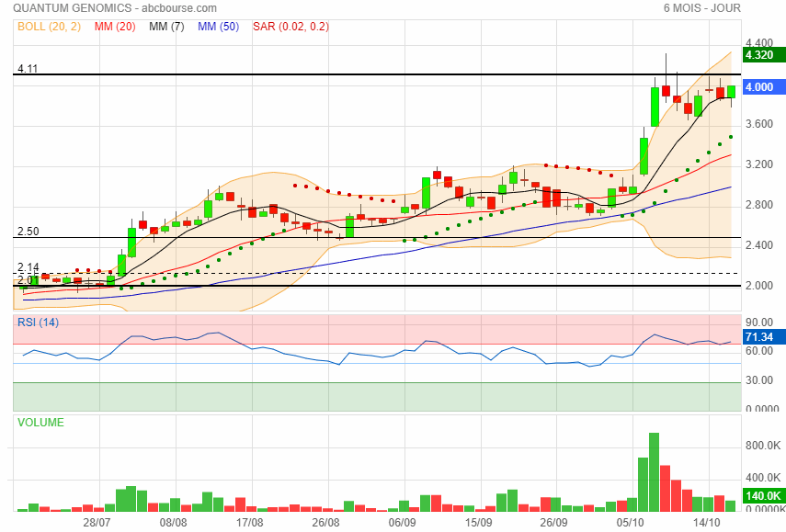Image resolution: width=786 pixels, height=532 pixels.
Task: Click the last green candlestick at 4.000
Action: (732, 92)
